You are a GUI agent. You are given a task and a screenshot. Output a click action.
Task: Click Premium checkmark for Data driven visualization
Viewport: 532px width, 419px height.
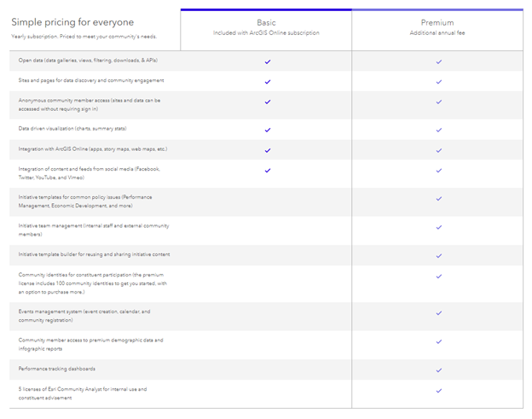[x=439, y=130]
